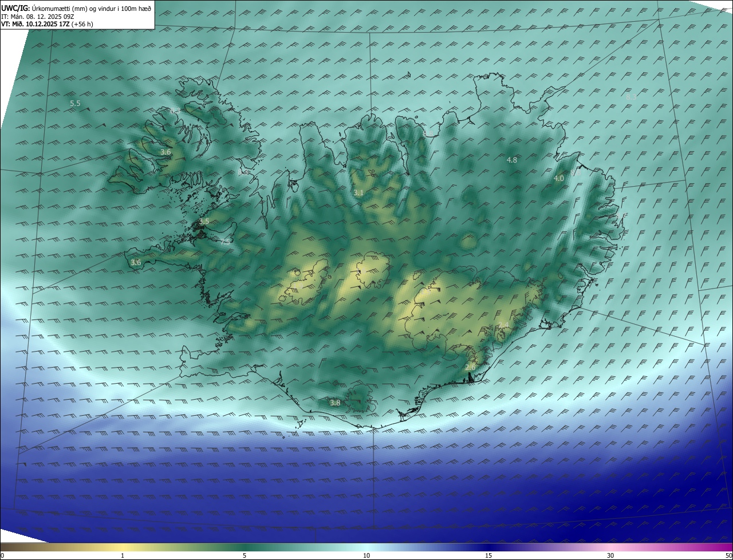The width and height of the screenshot is (733, 560).
Task: Click the "10" tick label on the color scale
Action: (366, 555)
